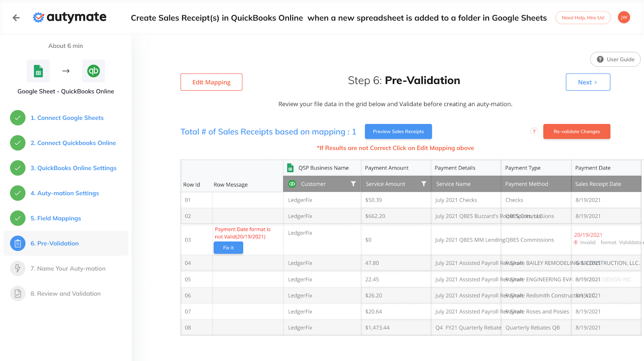Click clipboard icon for Pre-Validation step

tap(18, 243)
